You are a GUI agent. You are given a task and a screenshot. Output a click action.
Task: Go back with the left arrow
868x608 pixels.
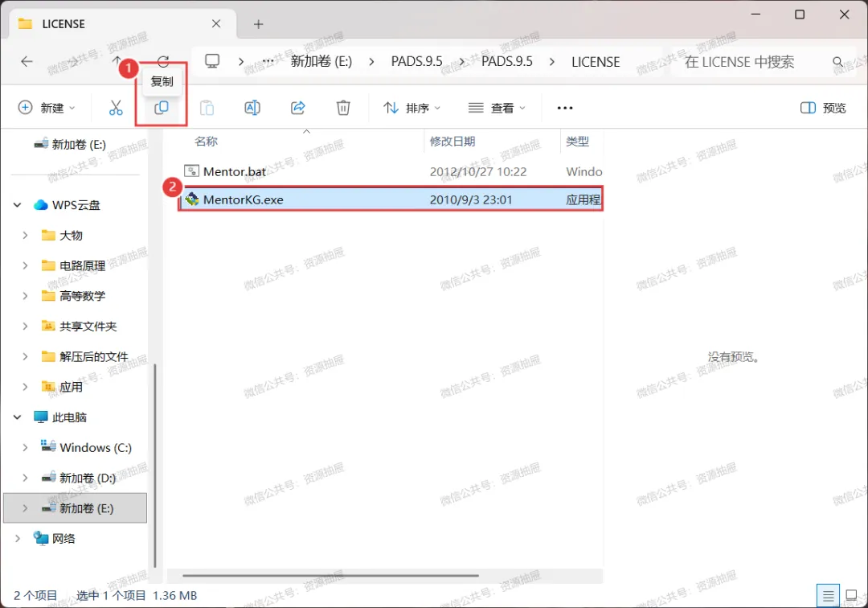(x=27, y=61)
